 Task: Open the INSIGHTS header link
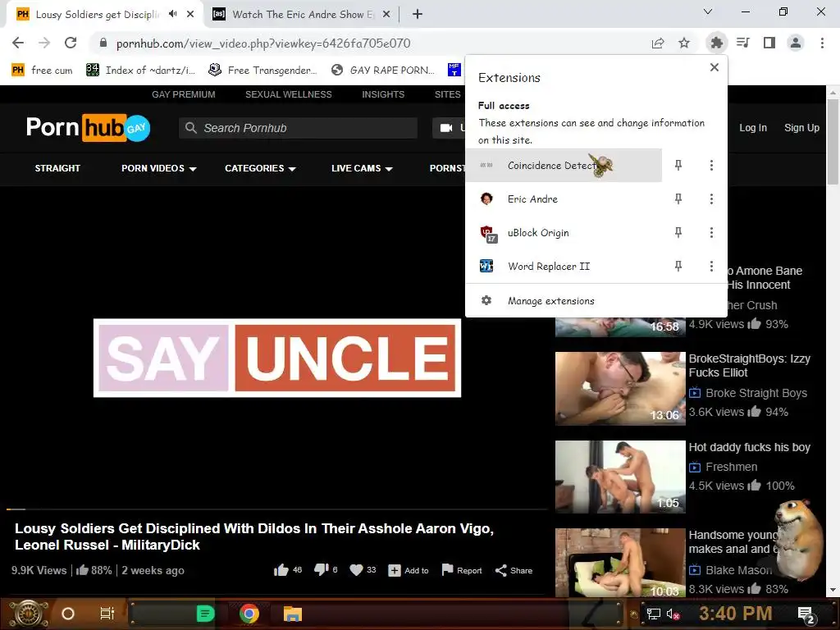pyautogui.click(x=383, y=94)
